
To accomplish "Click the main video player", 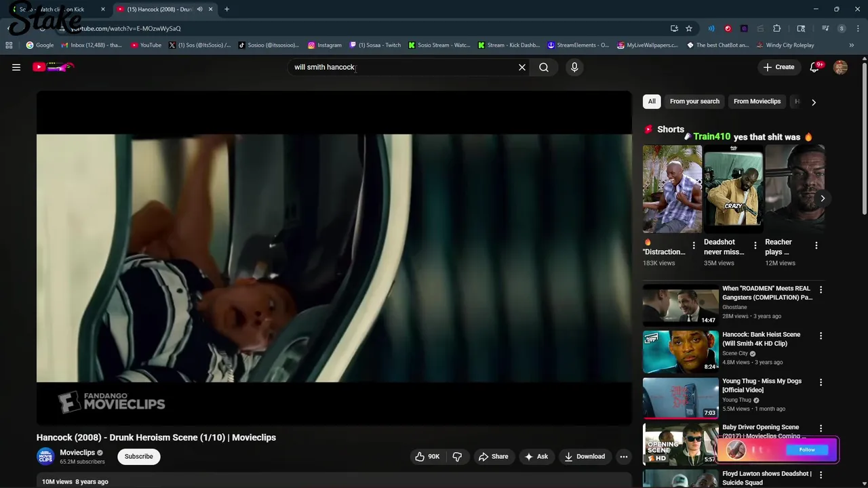I will 334,258.
